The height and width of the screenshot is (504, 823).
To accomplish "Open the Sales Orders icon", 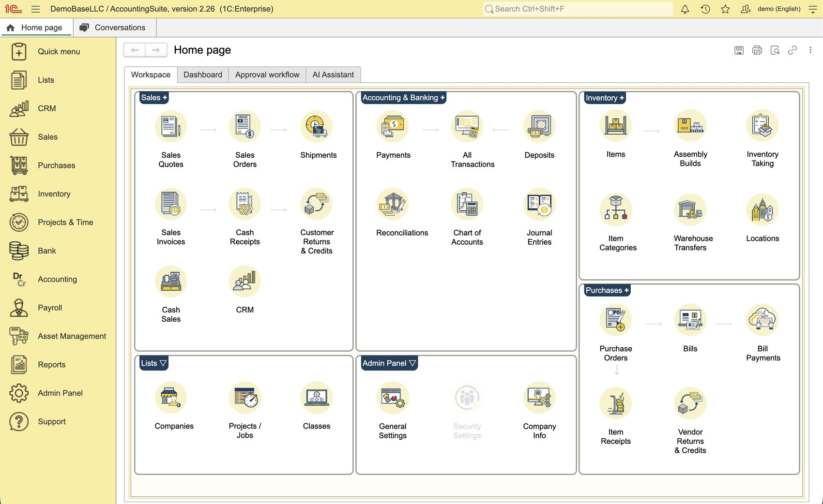I will 245,127.
